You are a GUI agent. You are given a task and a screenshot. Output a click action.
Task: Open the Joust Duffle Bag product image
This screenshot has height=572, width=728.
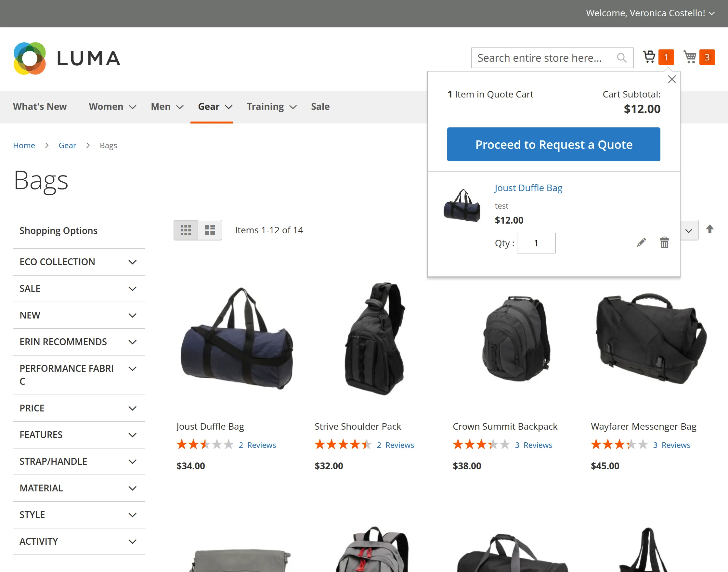coord(237,339)
